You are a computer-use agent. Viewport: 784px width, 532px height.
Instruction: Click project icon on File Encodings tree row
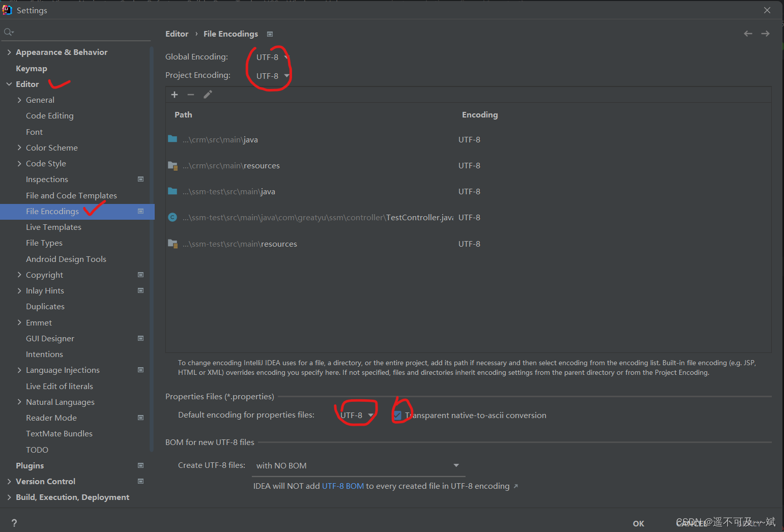tap(141, 211)
